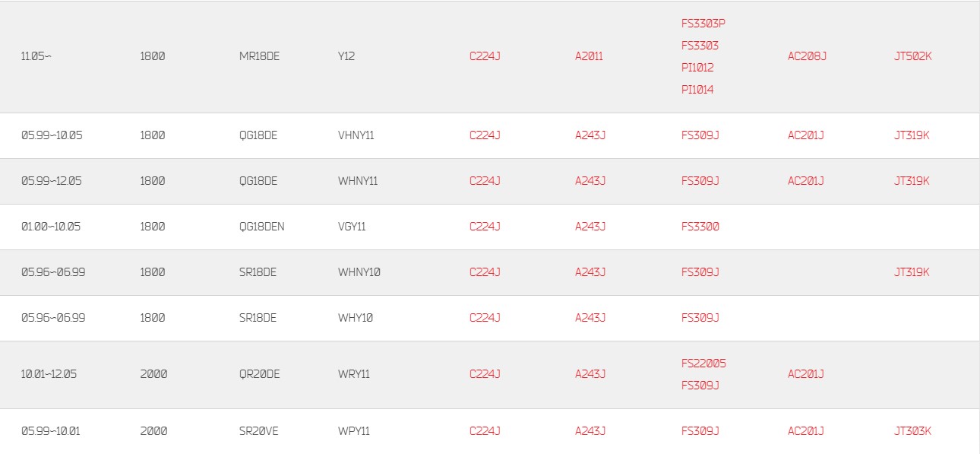Open the AC208J cabin filter link

click(807, 56)
